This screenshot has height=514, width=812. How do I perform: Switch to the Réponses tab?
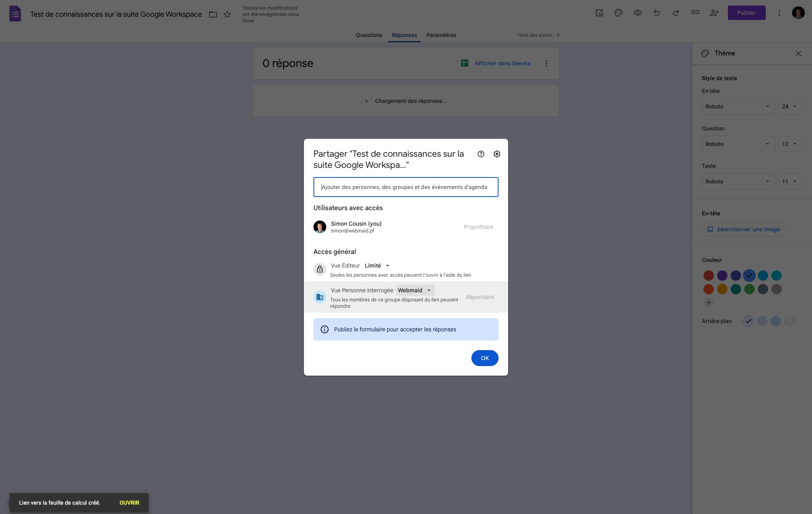[404, 35]
